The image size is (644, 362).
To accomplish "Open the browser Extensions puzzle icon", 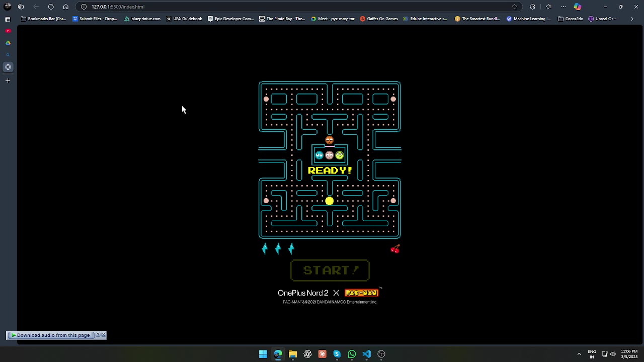I will pos(532,7).
